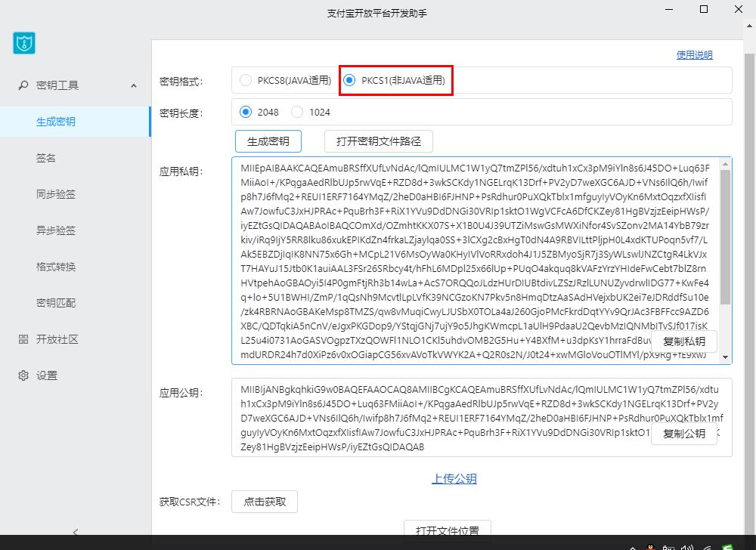Collapse the sidebar with the bottom arrow
This screenshot has width=756, height=550.
click(x=75, y=532)
